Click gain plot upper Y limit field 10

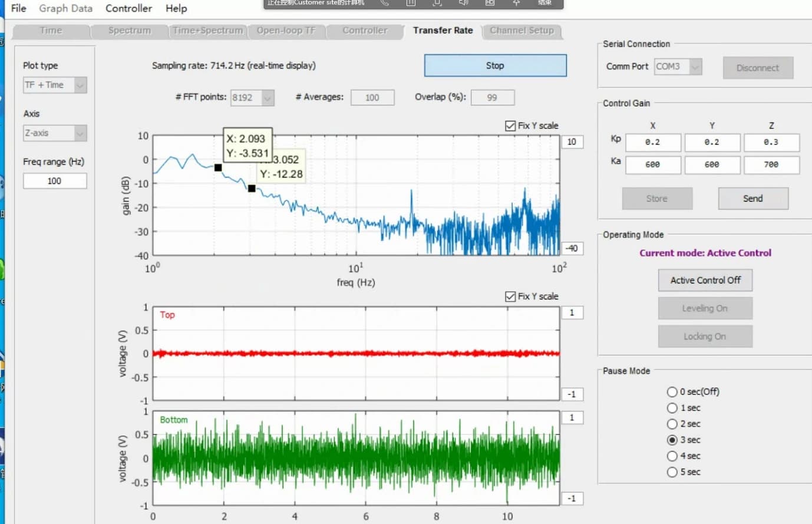[x=572, y=142]
